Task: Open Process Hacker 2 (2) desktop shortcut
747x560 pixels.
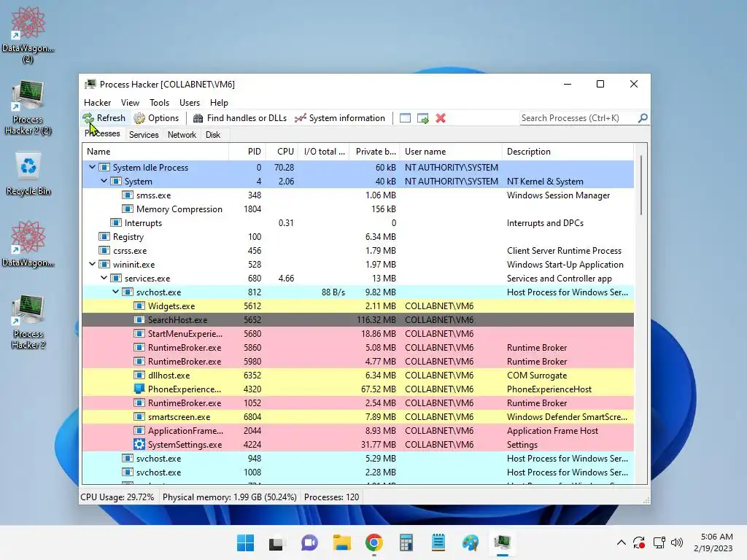Action: tap(28, 108)
